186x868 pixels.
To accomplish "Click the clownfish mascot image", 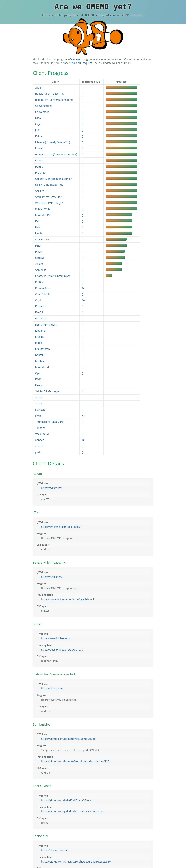I will pos(93,37).
